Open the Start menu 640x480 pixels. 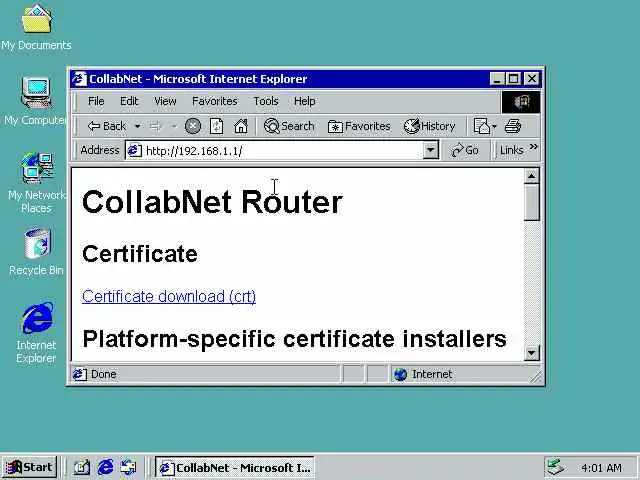(x=29, y=467)
